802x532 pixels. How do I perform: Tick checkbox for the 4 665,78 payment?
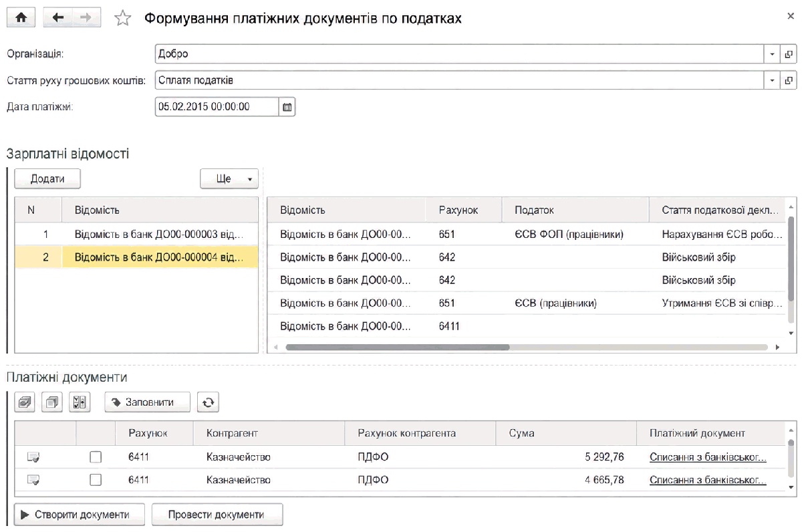(x=96, y=480)
